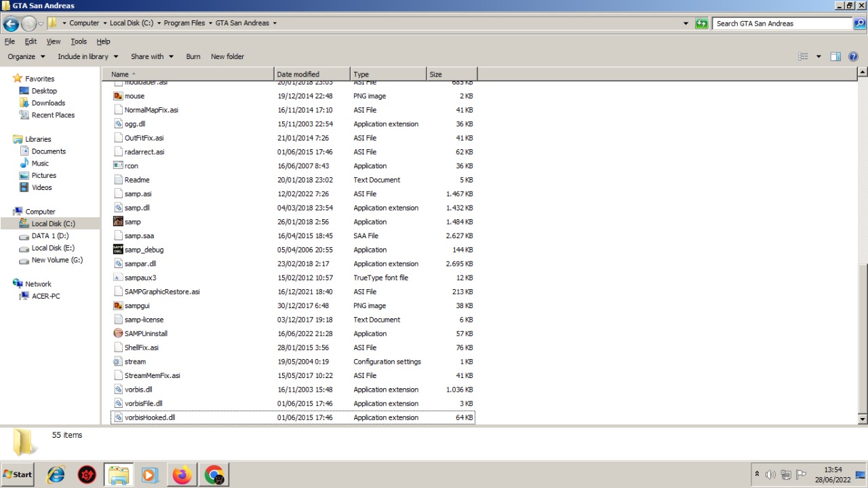The image size is (868, 488).
Task: Open the Help menu
Action: 103,41
